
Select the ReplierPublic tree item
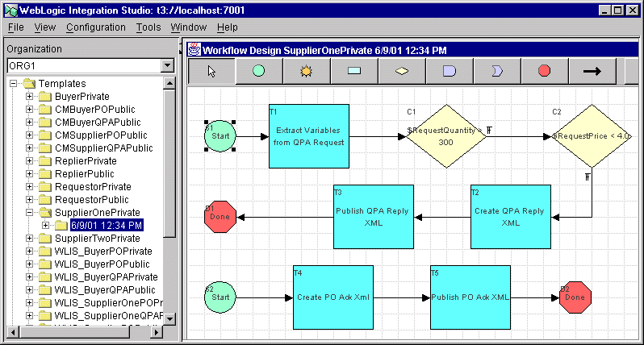click(85, 174)
